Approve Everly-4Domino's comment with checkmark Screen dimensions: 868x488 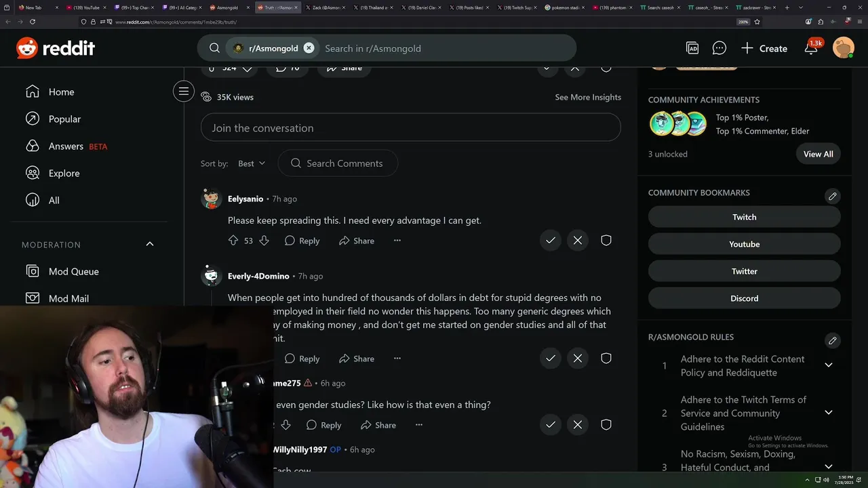[551, 359]
